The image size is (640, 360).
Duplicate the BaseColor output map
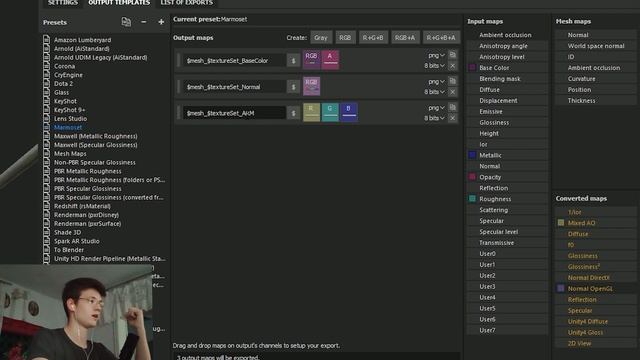pyautogui.click(x=452, y=55)
